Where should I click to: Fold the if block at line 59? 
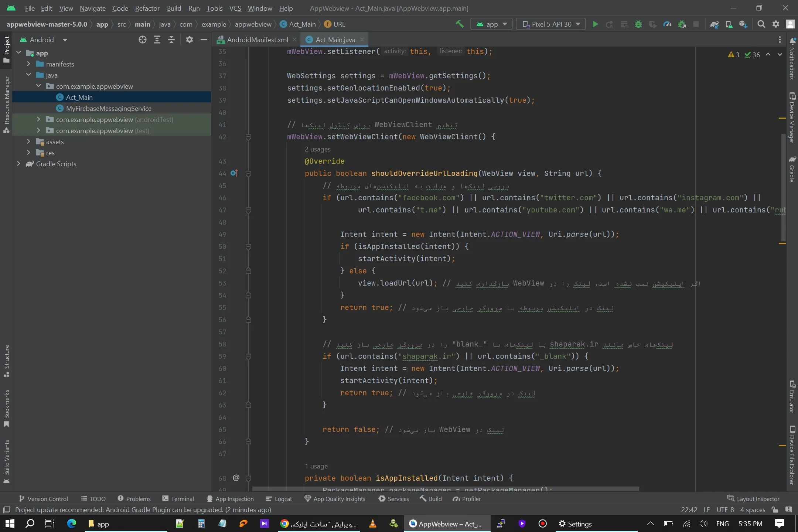248,357
